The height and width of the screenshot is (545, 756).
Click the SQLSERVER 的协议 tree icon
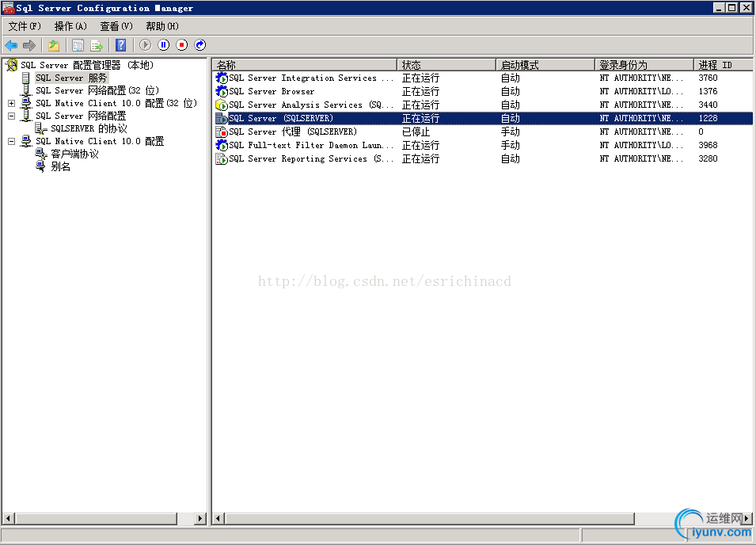click(41, 128)
